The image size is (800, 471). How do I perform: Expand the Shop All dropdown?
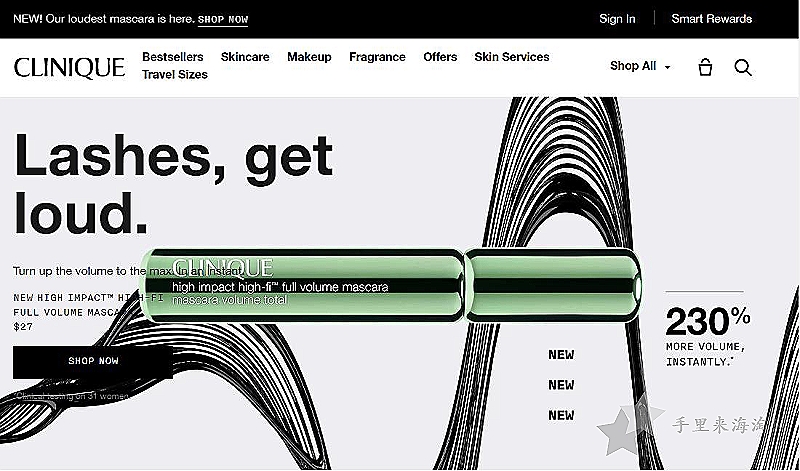(x=640, y=66)
